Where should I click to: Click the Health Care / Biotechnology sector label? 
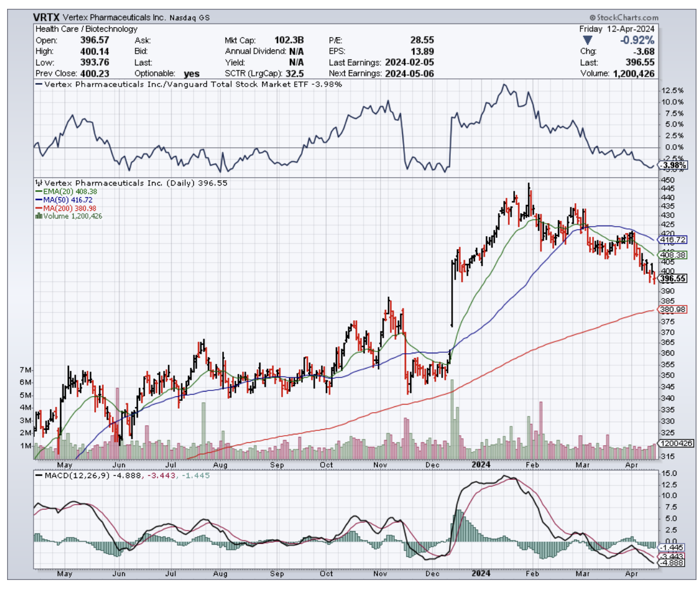(86, 29)
